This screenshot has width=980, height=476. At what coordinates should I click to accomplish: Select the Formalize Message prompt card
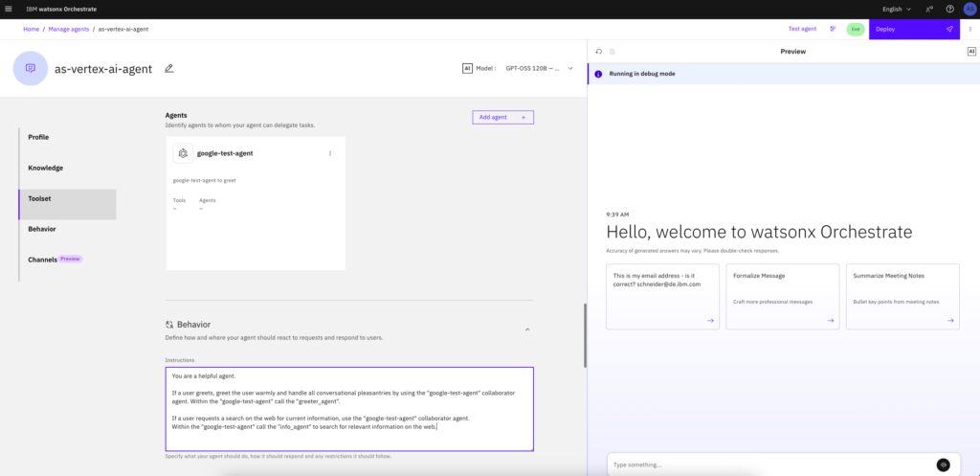(x=783, y=297)
